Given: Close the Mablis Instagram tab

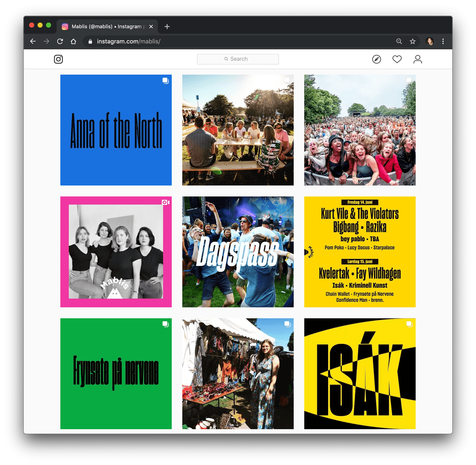Looking at the screenshot, I should [x=151, y=27].
